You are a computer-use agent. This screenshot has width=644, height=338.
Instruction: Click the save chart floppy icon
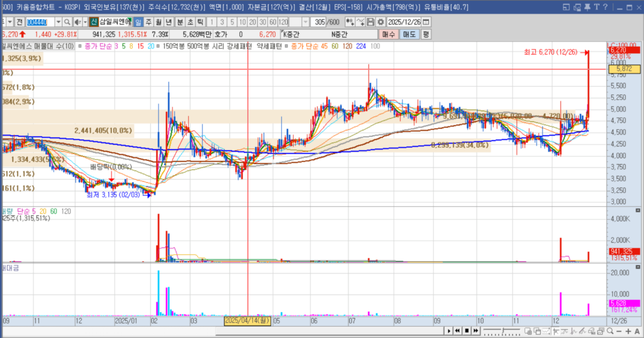pyautogui.click(x=372, y=21)
